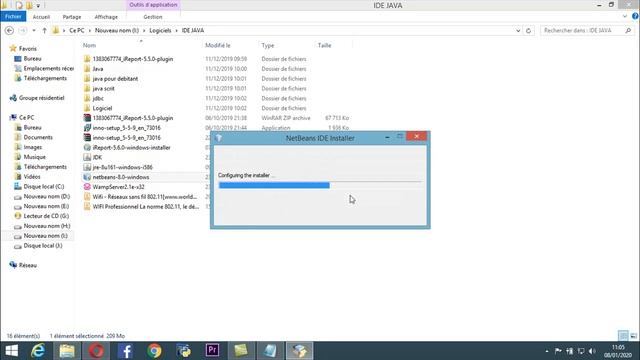Launch Google Chrome from taskbar
640x360 pixels.
coord(154,351)
